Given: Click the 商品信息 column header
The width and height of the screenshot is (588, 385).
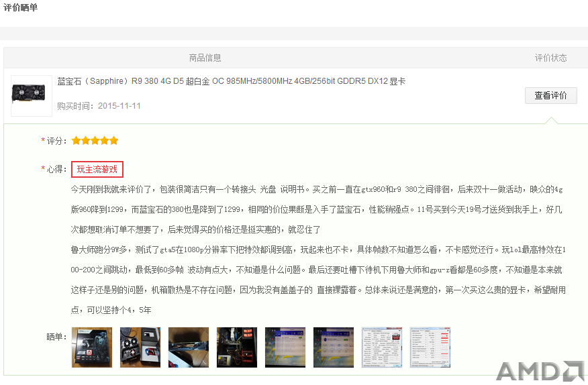Looking at the screenshot, I should tap(205, 58).
